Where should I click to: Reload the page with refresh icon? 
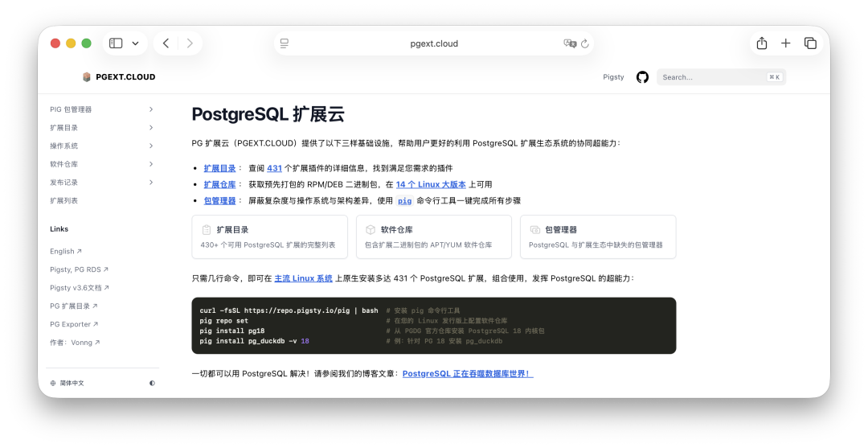coord(584,43)
